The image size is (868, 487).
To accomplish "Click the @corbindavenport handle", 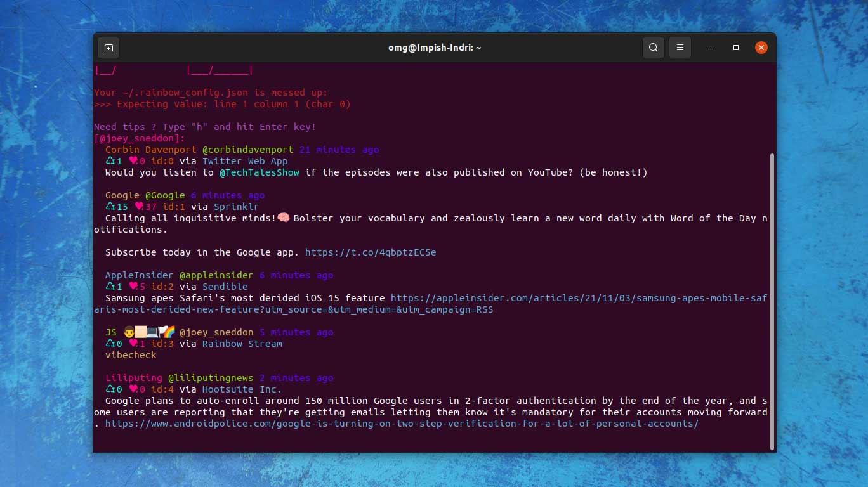I will pyautogui.click(x=248, y=150).
